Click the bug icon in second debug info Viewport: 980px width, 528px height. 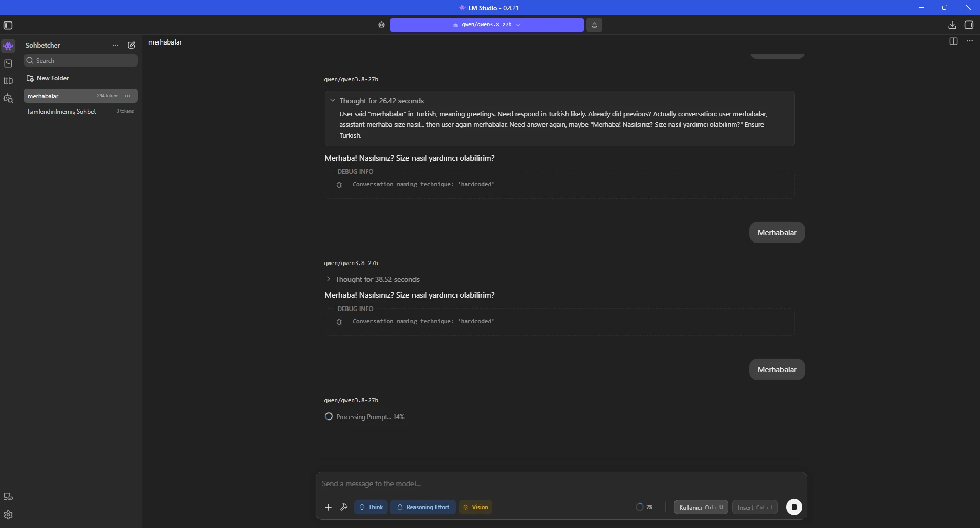click(x=339, y=322)
